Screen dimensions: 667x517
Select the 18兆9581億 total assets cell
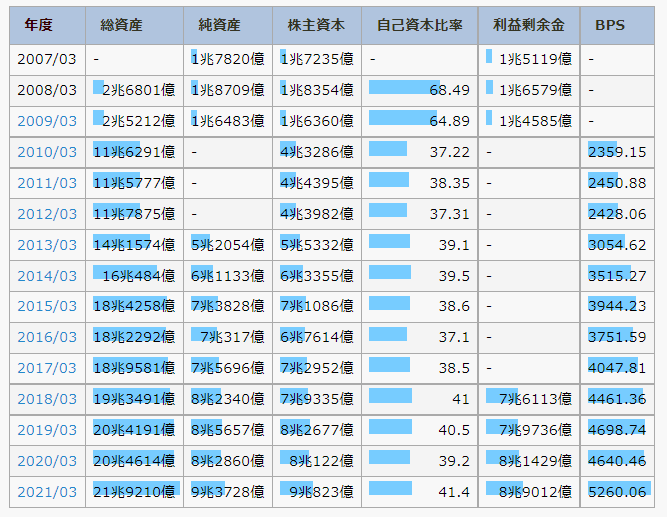coord(134,368)
